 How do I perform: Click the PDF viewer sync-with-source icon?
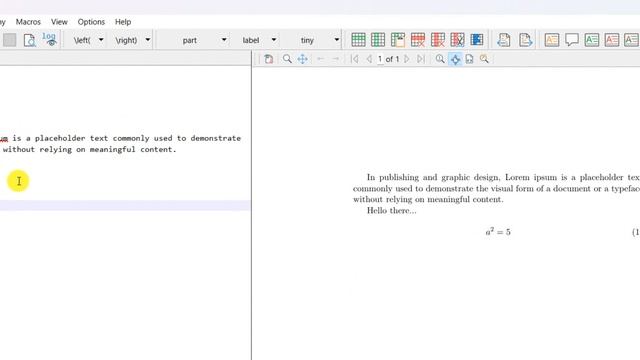[269, 59]
